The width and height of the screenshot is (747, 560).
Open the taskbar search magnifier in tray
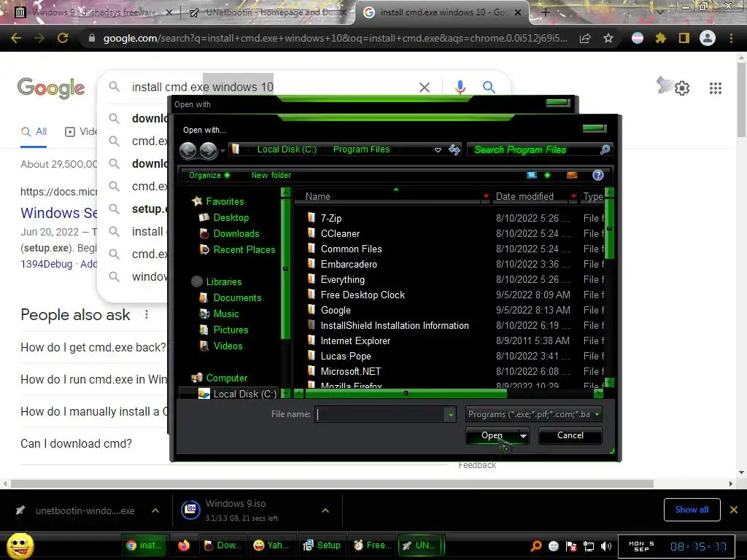(536, 546)
